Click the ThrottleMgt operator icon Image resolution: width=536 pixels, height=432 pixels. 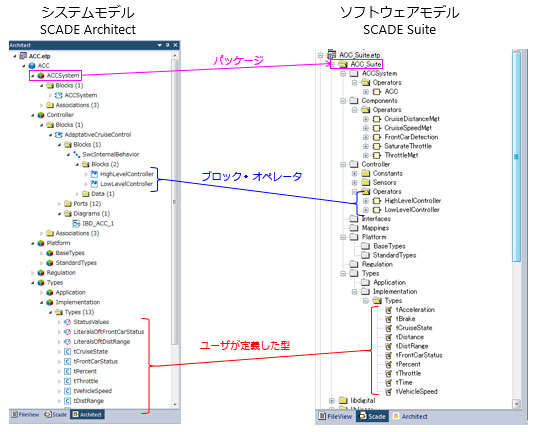pyautogui.click(x=377, y=155)
